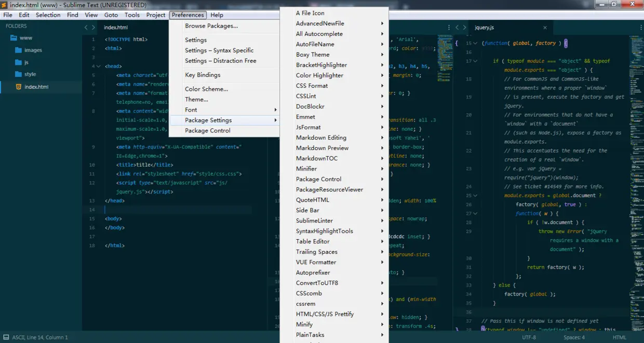Click the Sublime Text title bar icon

coord(4,5)
